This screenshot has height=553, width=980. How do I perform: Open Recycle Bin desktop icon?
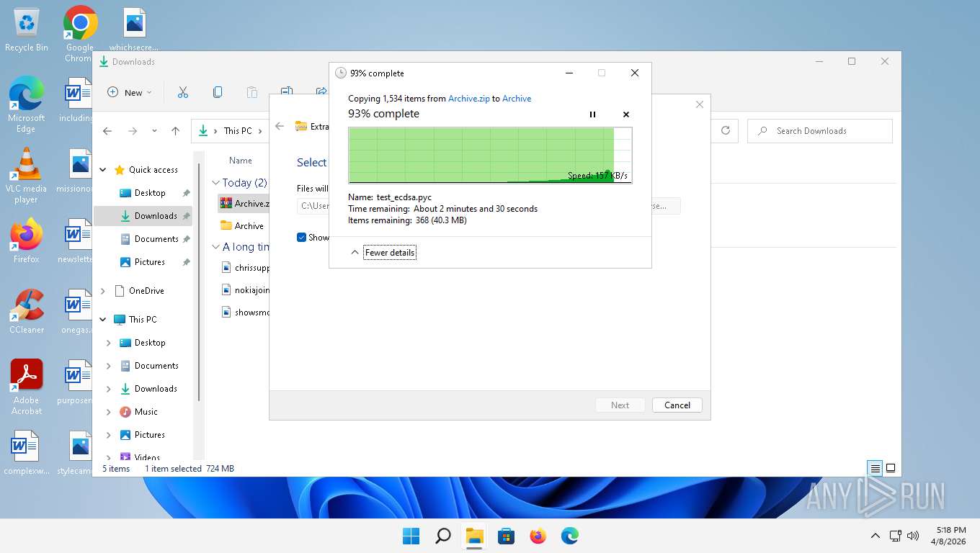click(27, 30)
